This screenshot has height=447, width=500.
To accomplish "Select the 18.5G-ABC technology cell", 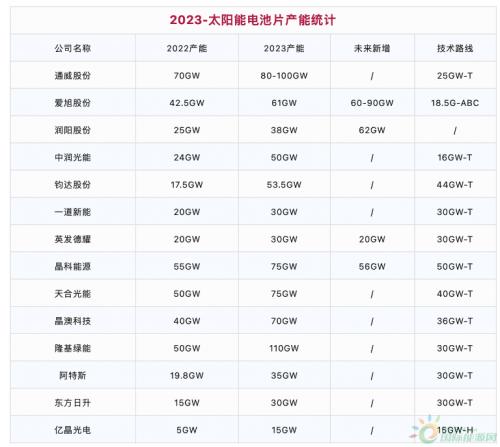I will coord(455,103).
